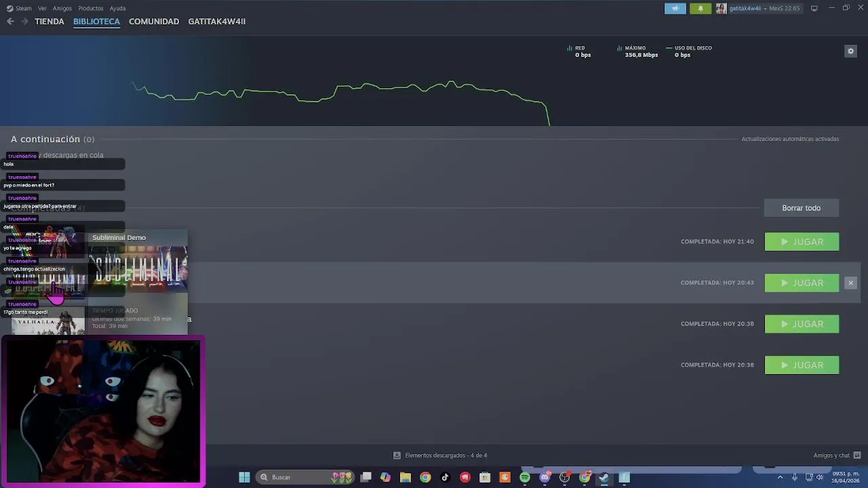
Task: Open Spotify from the taskbar
Action: pos(525,477)
